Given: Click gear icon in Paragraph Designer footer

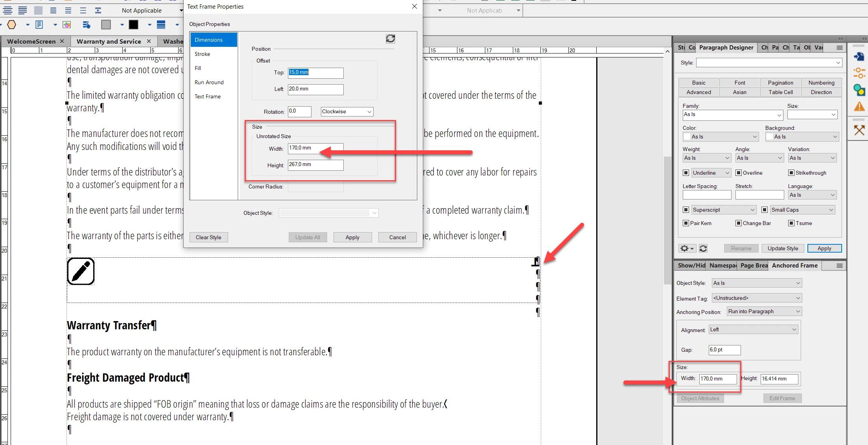Looking at the screenshot, I should click(x=687, y=248).
